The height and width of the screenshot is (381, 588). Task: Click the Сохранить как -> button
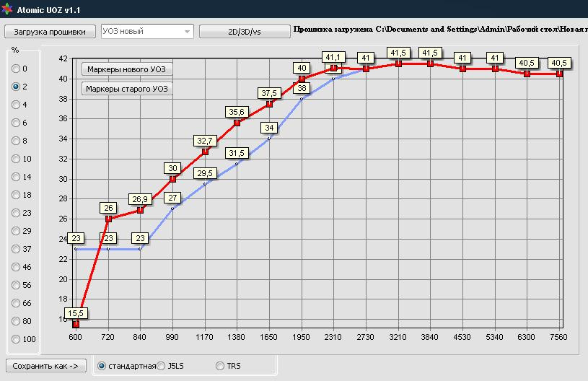pyautogui.click(x=45, y=366)
